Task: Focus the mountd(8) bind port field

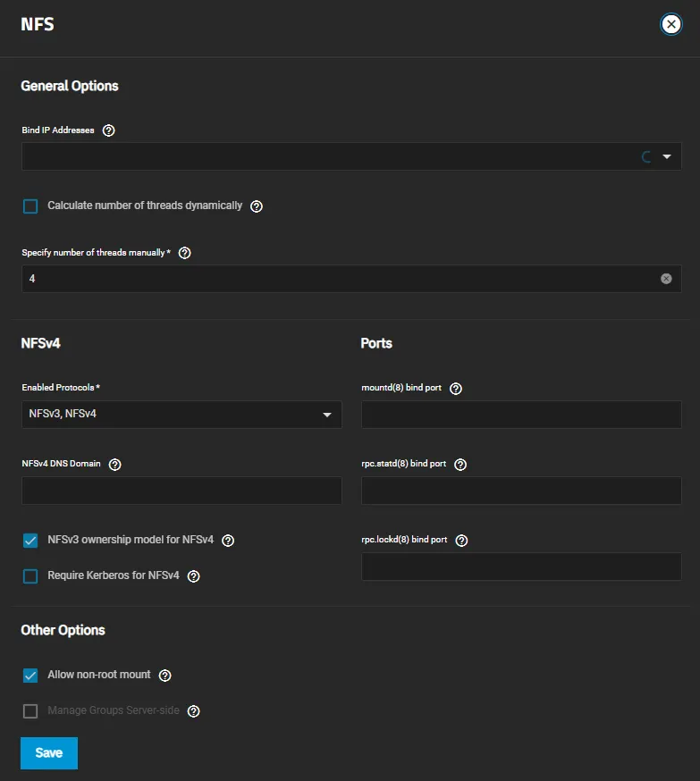Action: click(521, 414)
